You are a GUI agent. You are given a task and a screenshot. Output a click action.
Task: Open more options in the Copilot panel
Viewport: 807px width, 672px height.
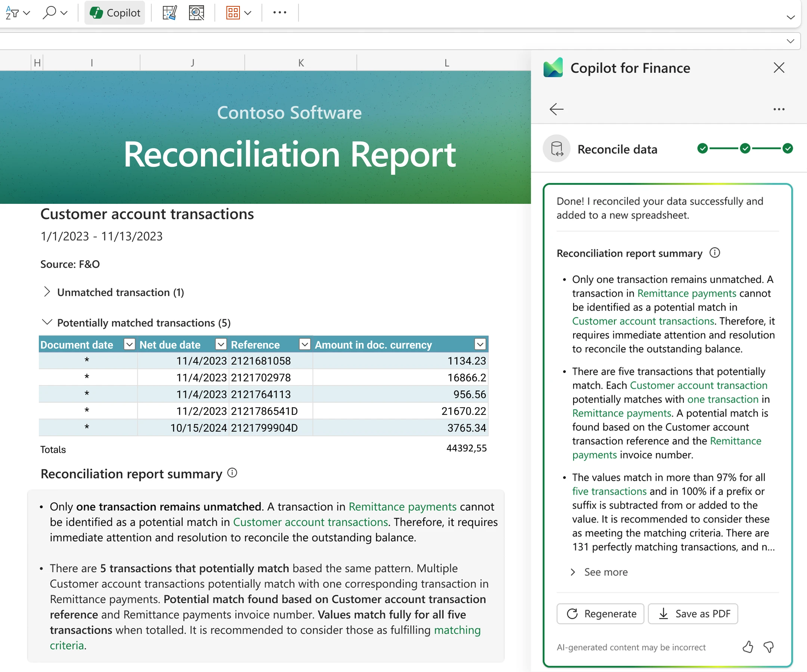(779, 109)
